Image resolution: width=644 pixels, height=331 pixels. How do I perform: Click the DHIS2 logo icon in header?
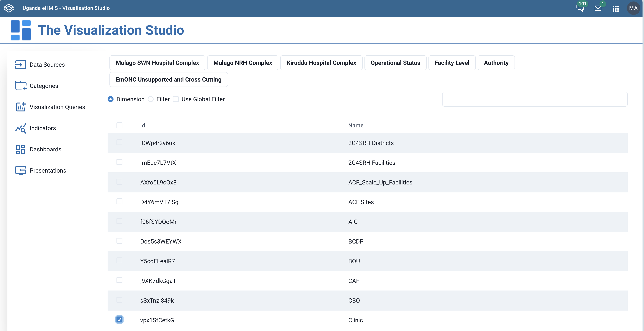9,8
